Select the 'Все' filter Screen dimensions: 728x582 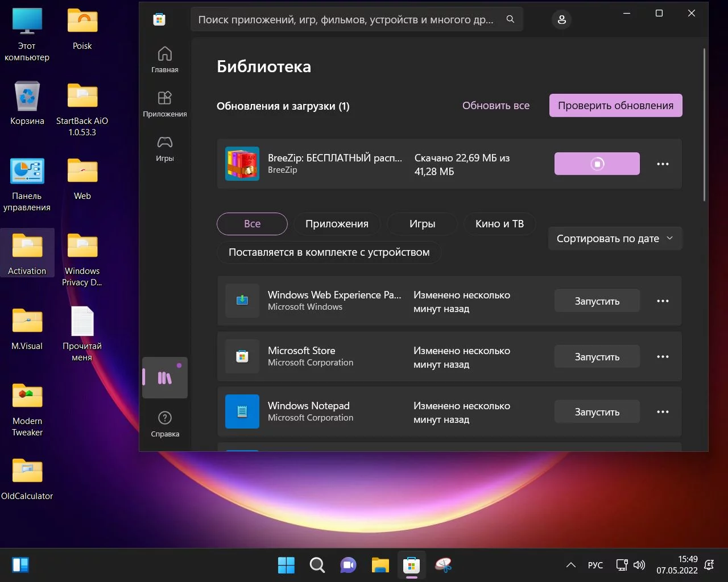coord(252,224)
